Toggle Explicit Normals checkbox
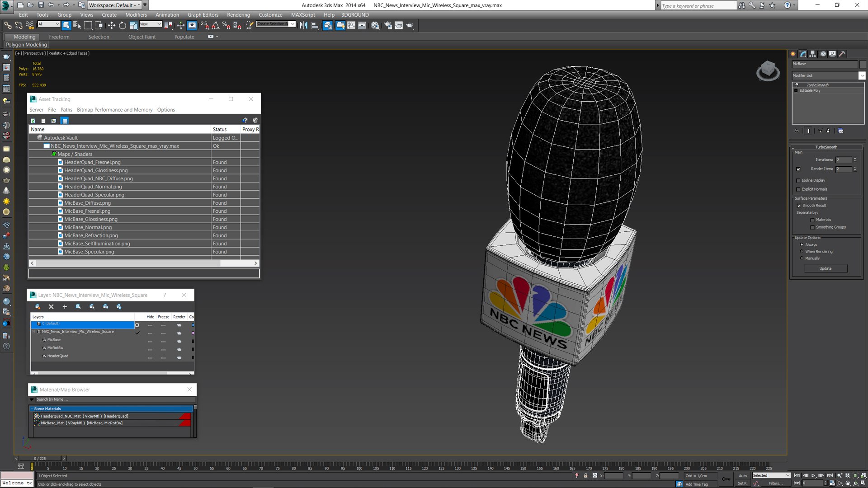The width and height of the screenshot is (868, 488). [x=798, y=189]
